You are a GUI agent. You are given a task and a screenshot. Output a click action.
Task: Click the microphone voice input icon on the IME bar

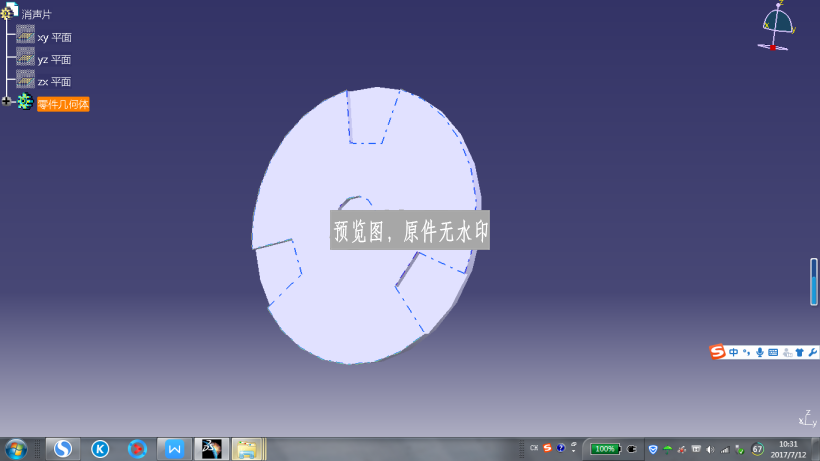click(759, 352)
